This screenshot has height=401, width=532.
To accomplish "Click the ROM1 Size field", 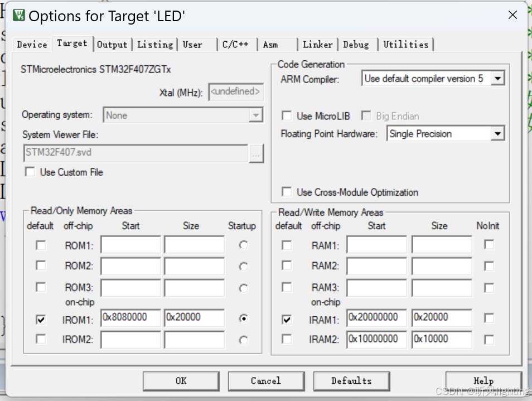I will click(195, 245).
